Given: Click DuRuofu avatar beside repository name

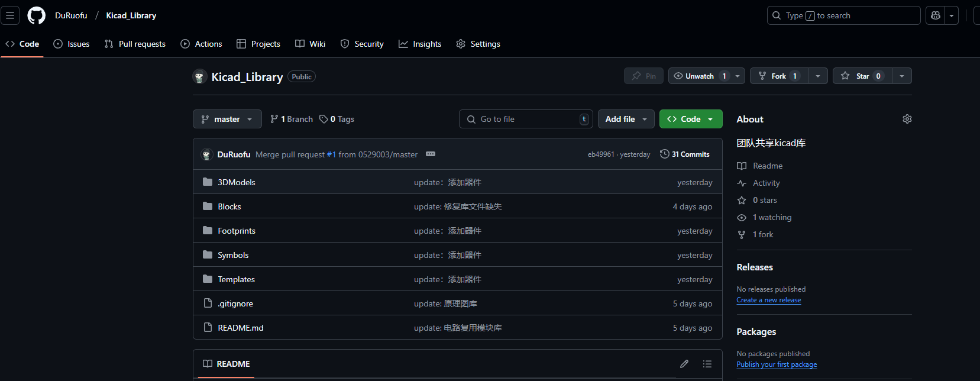Looking at the screenshot, I should [x=199, y=77].
